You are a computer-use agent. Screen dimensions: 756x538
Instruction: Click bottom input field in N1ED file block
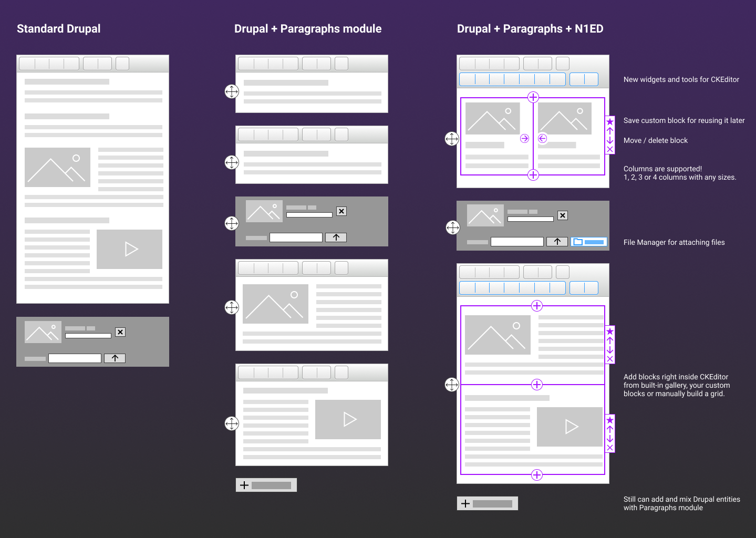tap(517, 242)
